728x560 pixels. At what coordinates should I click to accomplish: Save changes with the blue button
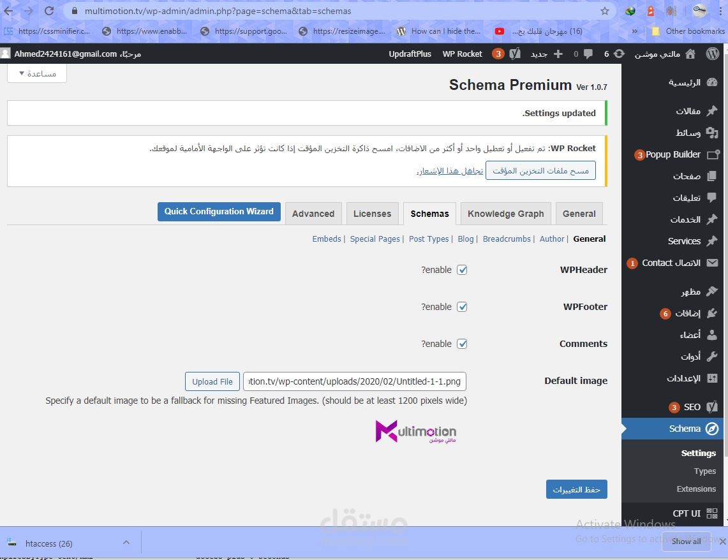576,489
